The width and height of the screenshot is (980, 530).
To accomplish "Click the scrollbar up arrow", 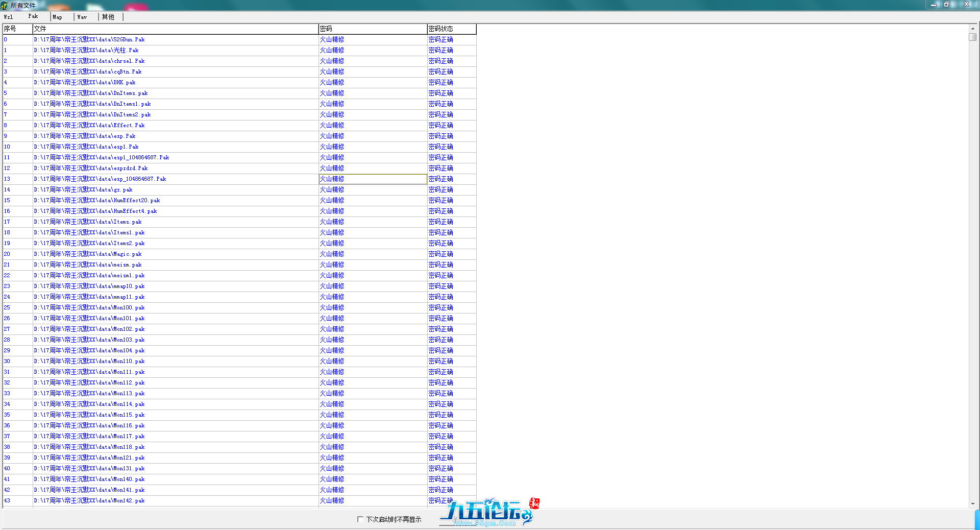I will tap(973, 29).
